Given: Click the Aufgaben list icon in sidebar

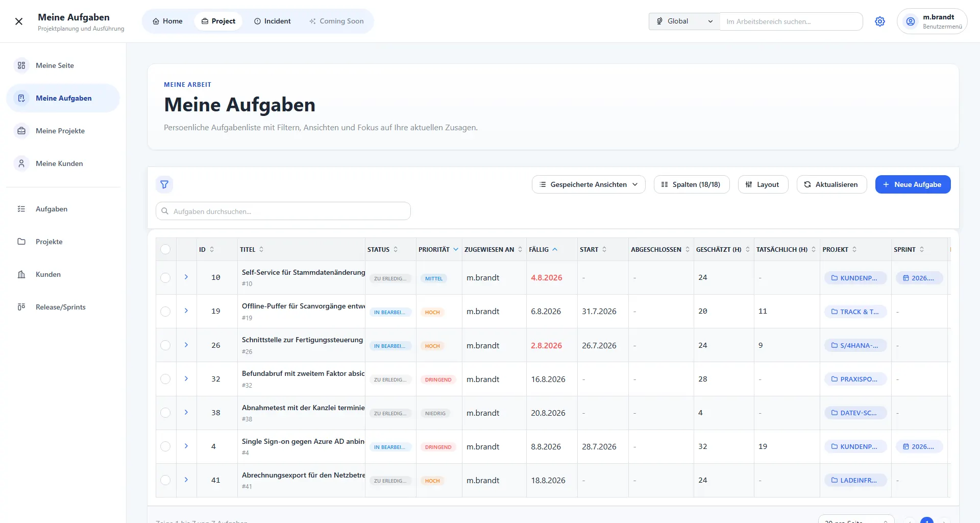Looking at the screenshot, I should [x=21, y=209].
